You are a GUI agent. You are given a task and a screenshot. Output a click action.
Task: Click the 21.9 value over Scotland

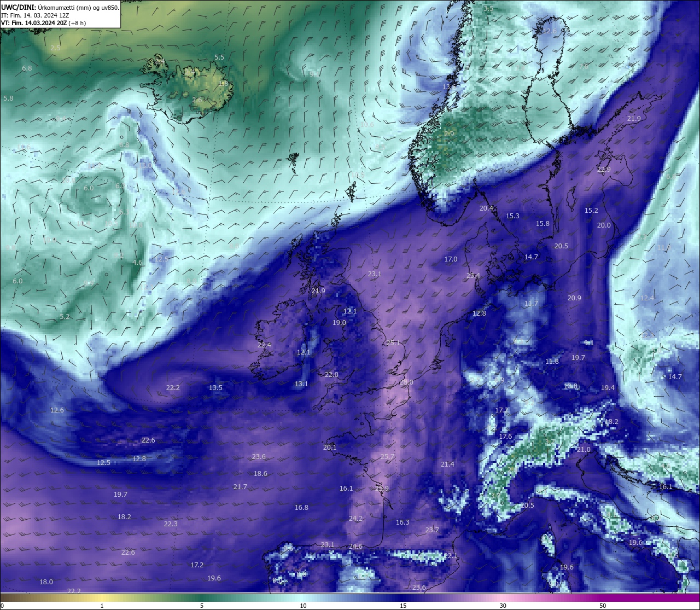tap(318, 291)
